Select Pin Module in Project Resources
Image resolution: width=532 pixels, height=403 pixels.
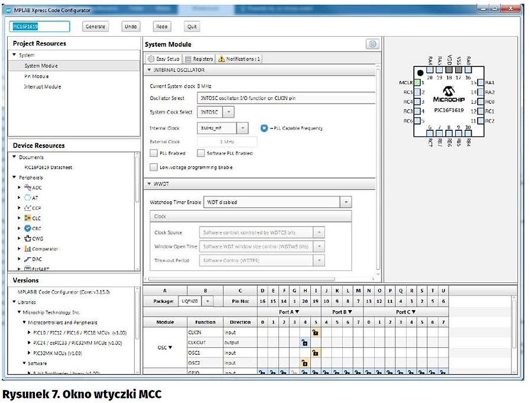37,76
